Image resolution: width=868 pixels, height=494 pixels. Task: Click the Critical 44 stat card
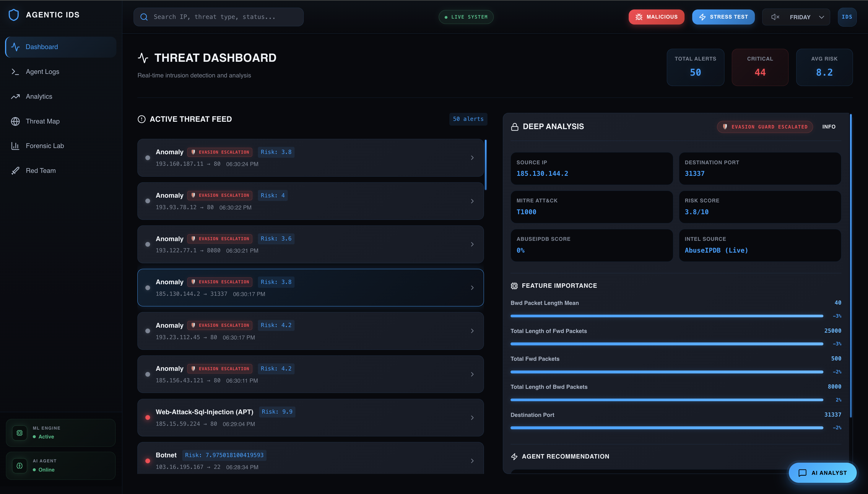[x=760, y=67]
